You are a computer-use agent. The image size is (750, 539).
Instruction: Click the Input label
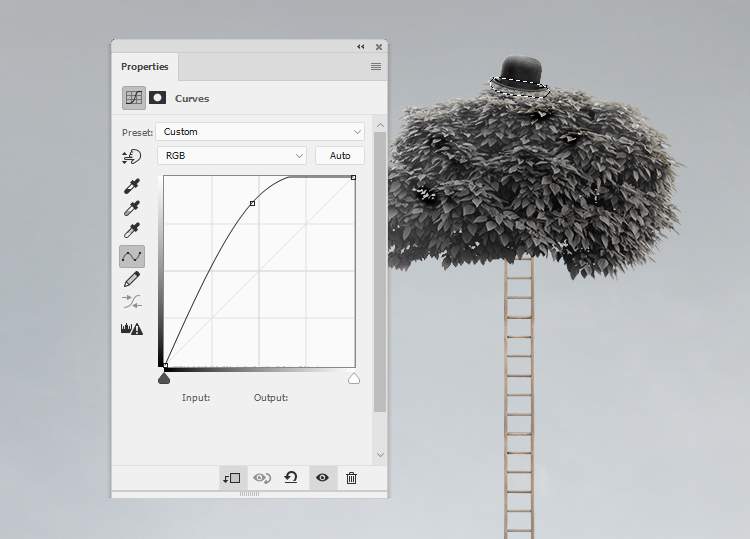click(196, 397)
